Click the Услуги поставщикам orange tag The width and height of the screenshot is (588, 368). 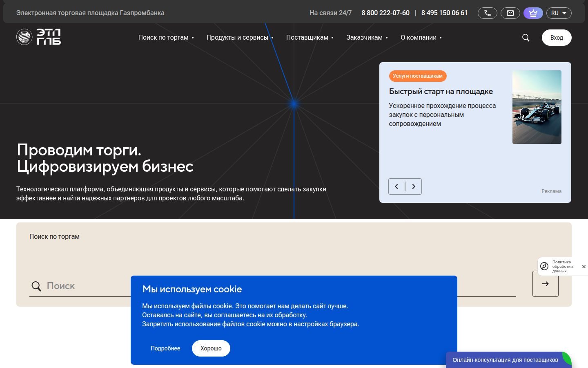pyautogui.click(x=418, y=76)
